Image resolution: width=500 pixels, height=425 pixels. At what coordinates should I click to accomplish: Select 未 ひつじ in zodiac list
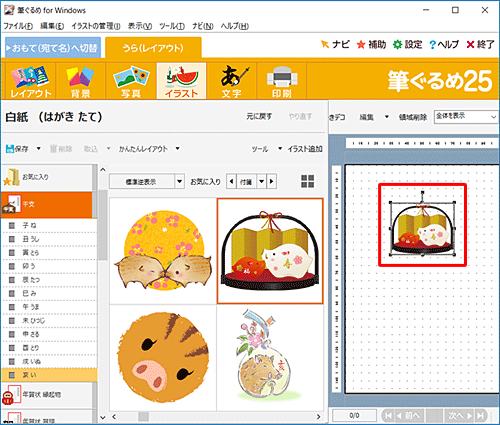pyautogui.click(x=49, y=321)
